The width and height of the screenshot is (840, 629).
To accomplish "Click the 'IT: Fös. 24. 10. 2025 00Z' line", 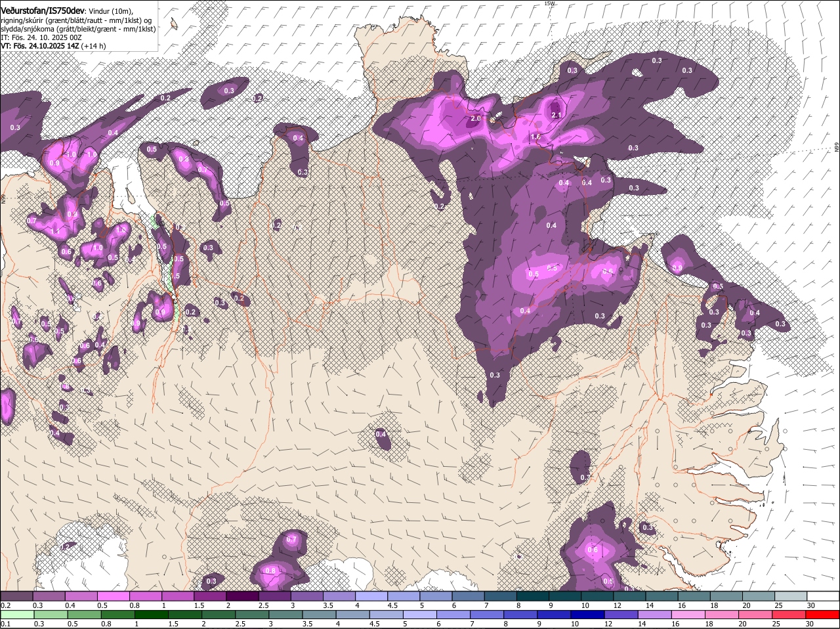I will 41,37.
